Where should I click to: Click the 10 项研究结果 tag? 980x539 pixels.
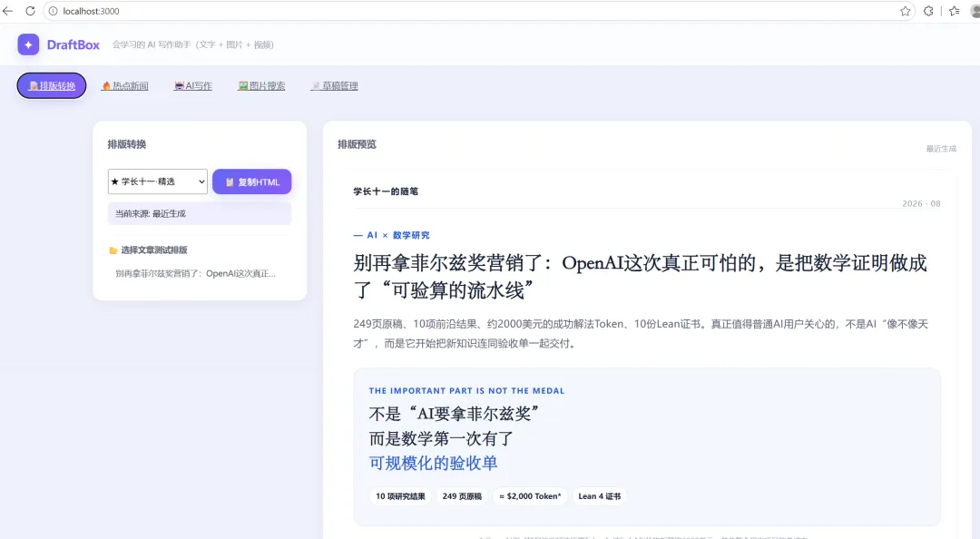tap(400, 496)
